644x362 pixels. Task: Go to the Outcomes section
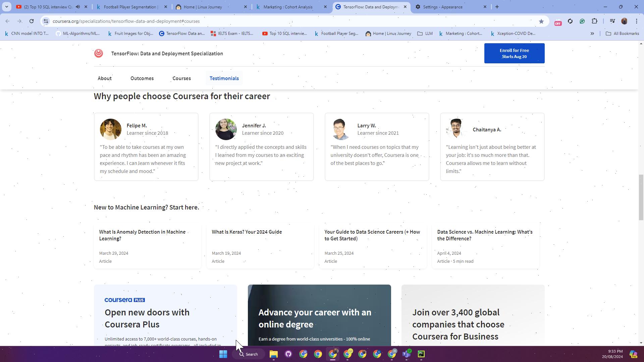[x=142, y=78]
